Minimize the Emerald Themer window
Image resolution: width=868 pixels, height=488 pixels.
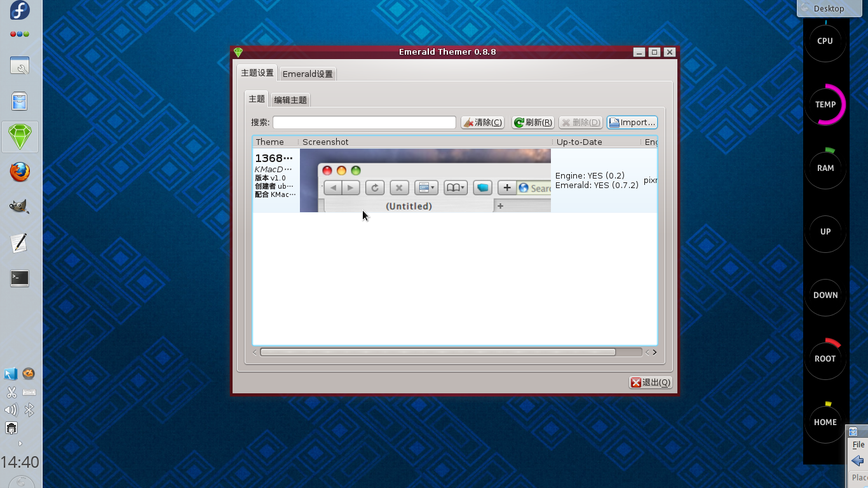[639, 52]
